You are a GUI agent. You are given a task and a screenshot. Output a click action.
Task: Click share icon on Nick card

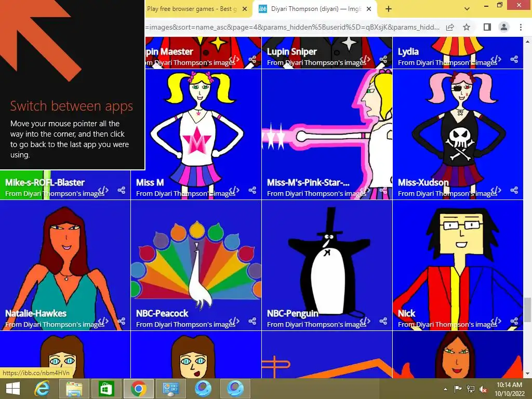514,321
